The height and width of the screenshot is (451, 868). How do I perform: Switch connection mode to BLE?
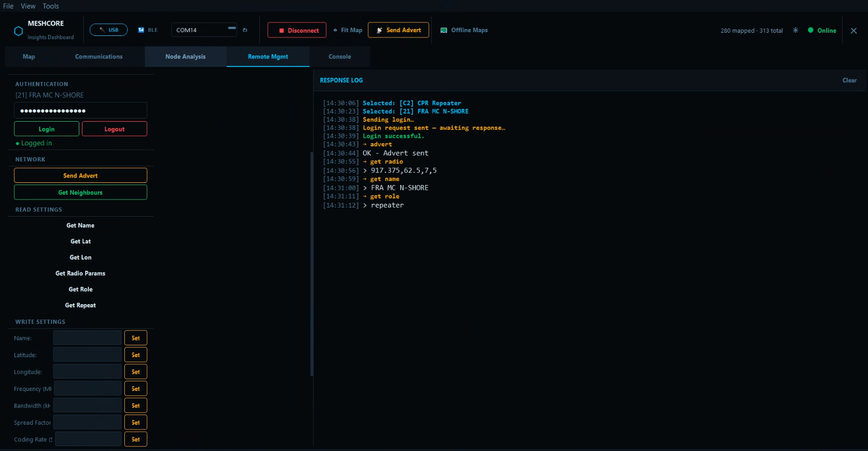[148, 30]
